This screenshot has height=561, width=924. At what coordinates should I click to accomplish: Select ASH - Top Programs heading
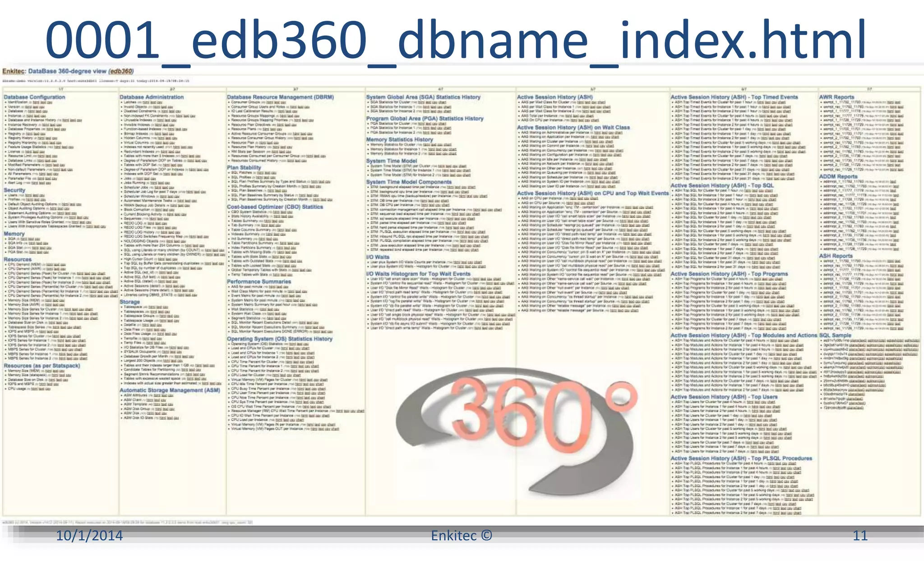tap(729, 274)
